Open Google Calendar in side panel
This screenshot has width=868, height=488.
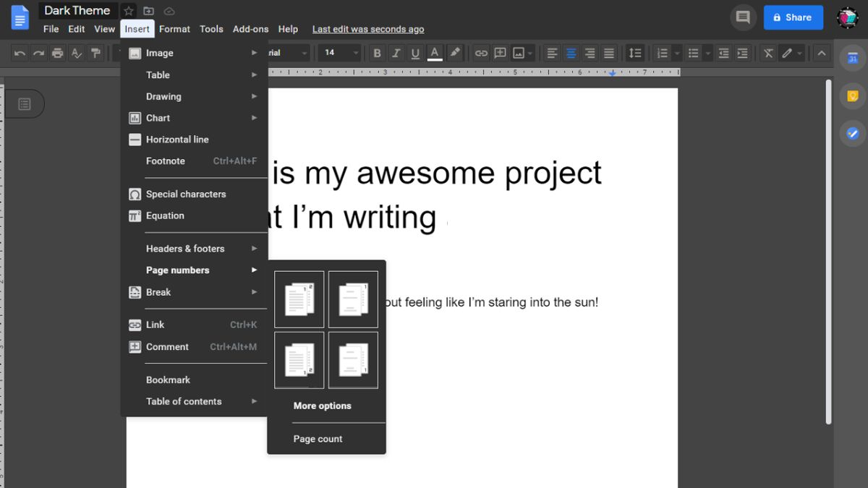coord(852,59)
